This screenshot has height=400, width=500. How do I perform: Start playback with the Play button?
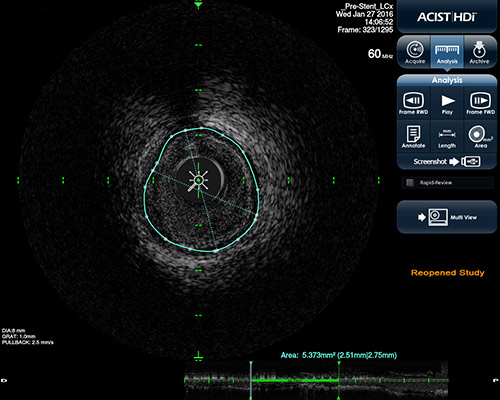[447, 103]
